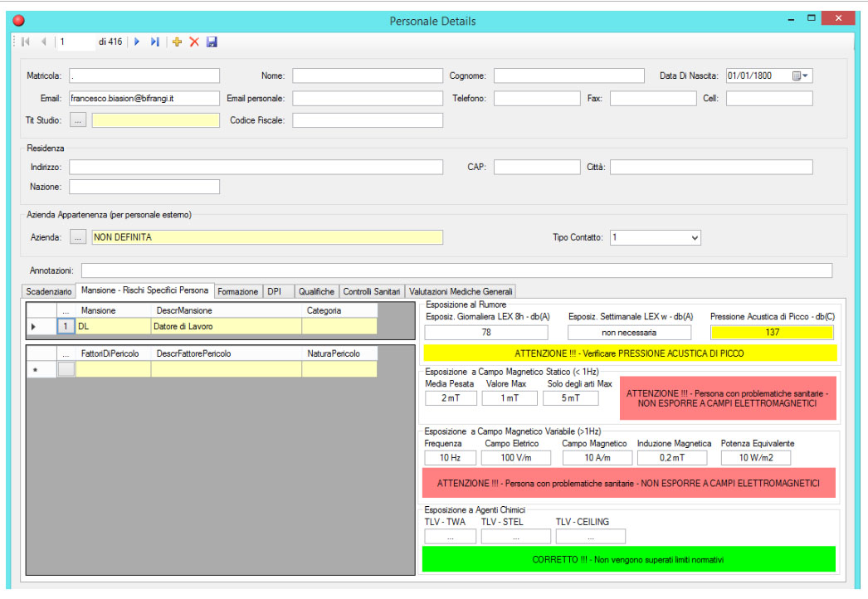
Task: Select the Datore di Lavoro cell
Action: click(227, 326)
